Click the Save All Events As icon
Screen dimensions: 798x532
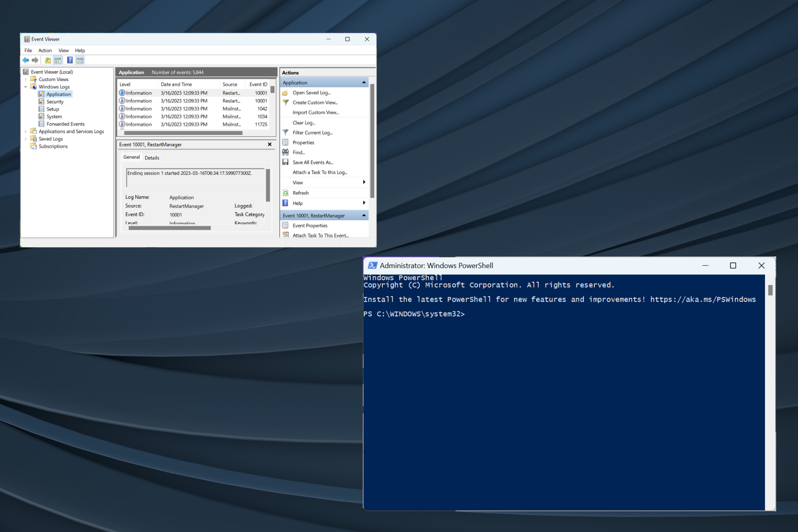click(x=286, y=163)
